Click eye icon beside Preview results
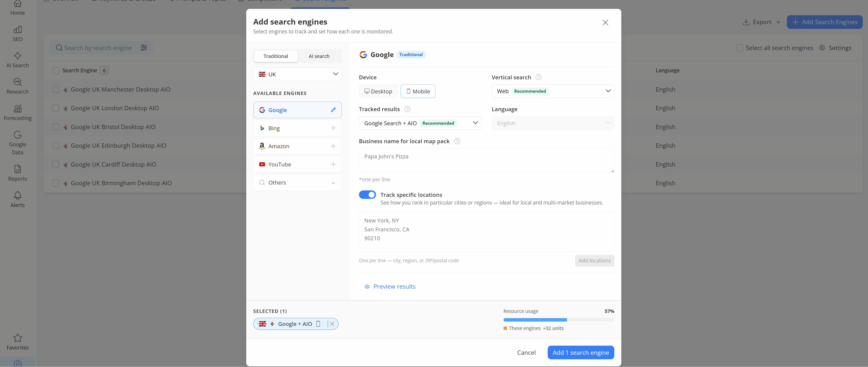The width and height of the screenshot is (868, 367). coord(367,287)
